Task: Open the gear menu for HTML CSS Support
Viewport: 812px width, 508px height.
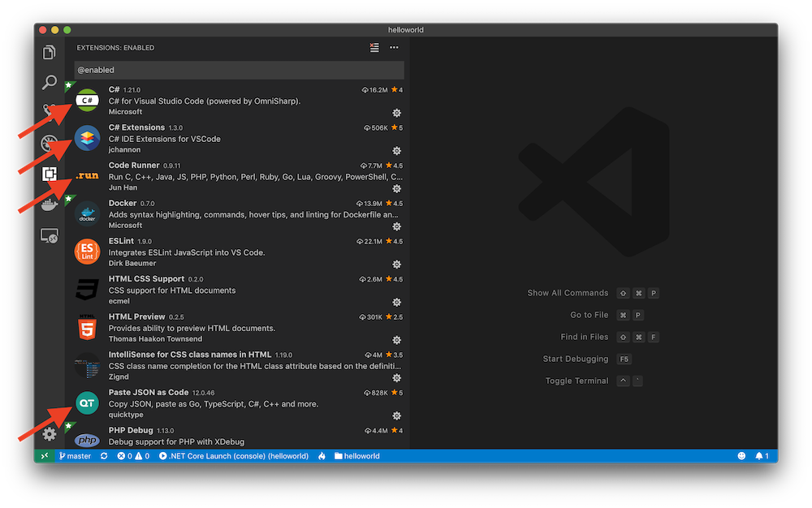Action: (x=397, y=302)
